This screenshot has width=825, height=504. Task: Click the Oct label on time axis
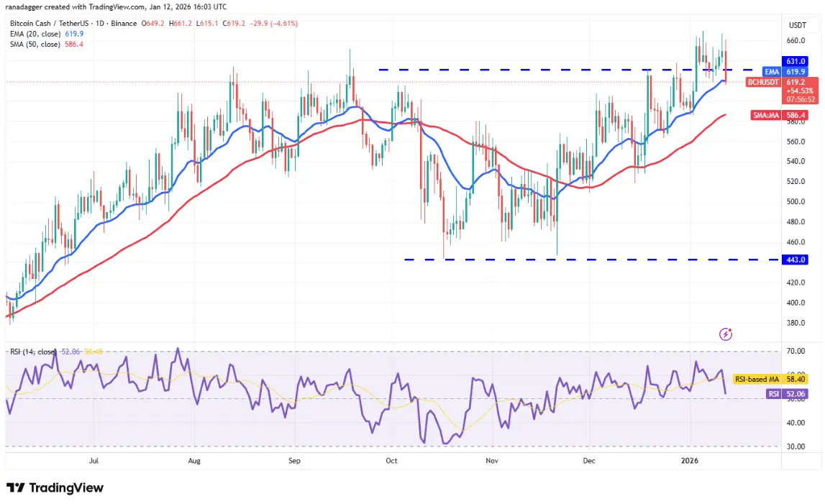(391, 461)
